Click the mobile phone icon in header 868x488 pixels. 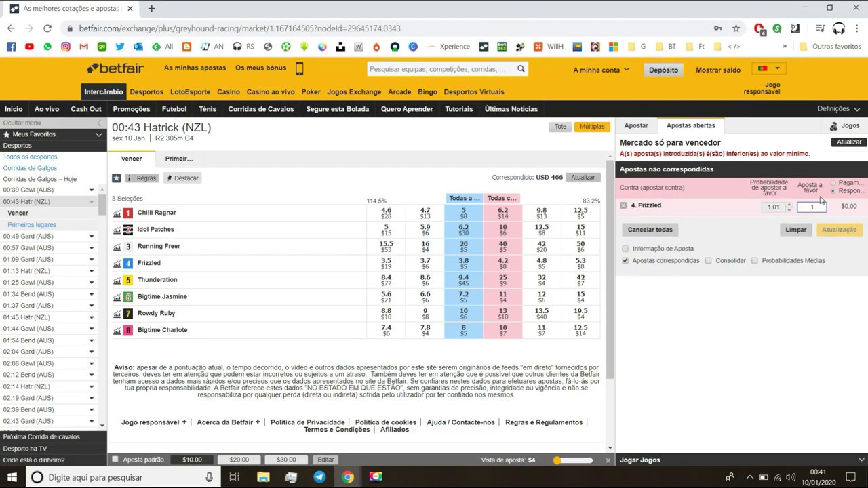[x=299, y=68]
